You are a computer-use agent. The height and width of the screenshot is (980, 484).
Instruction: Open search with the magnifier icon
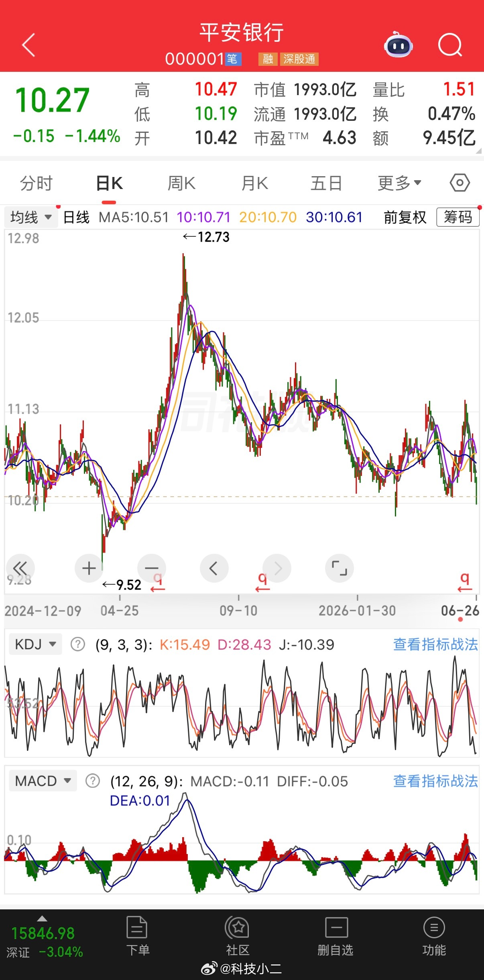450,45
